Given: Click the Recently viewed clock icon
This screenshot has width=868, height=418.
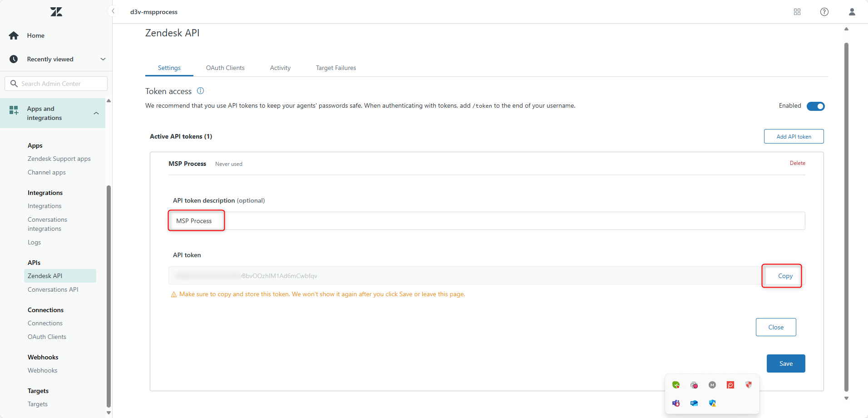Looking at the screenshot, I should tap(14, 59).
